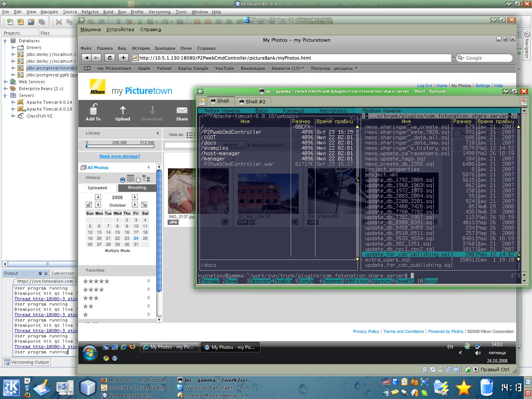Open the D3_8bit_LZW.TIF thumbnail

pos(268,193)
